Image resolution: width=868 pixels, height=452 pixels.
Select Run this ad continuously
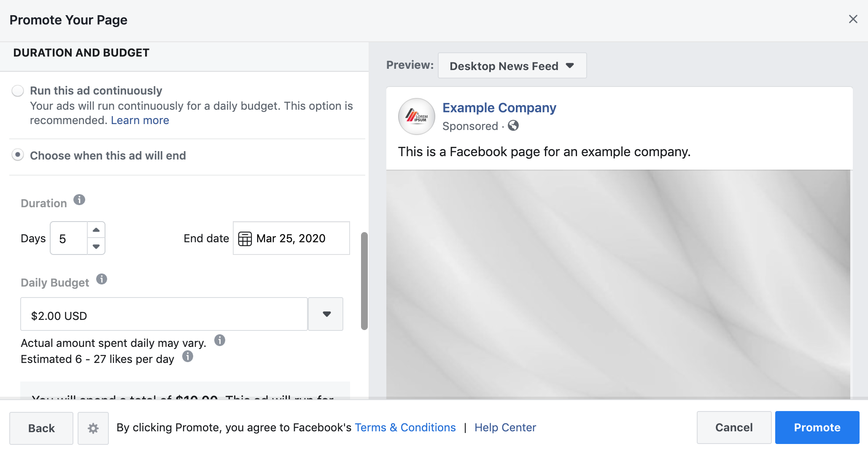(18, 90)
